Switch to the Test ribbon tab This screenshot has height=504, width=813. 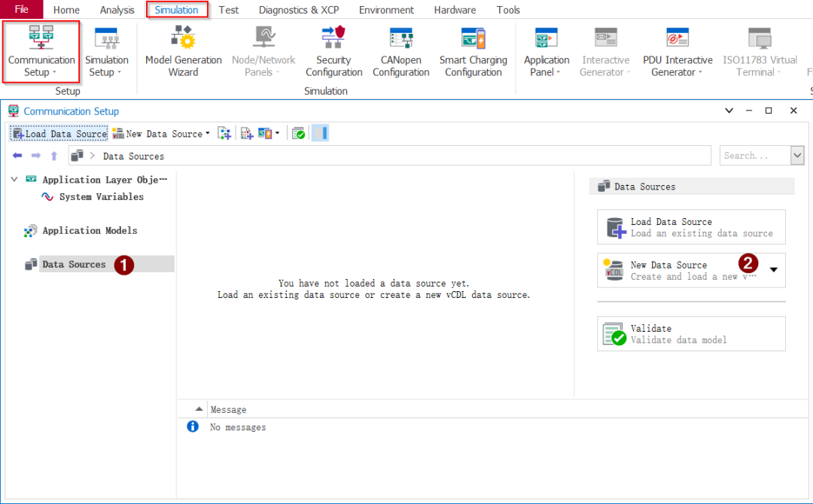click(229, 10)
